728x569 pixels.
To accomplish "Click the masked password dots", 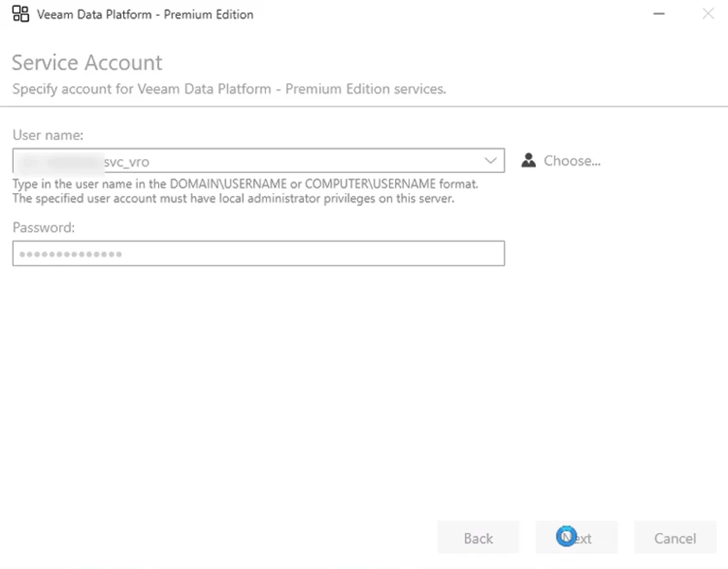I will tap(71, 254).
